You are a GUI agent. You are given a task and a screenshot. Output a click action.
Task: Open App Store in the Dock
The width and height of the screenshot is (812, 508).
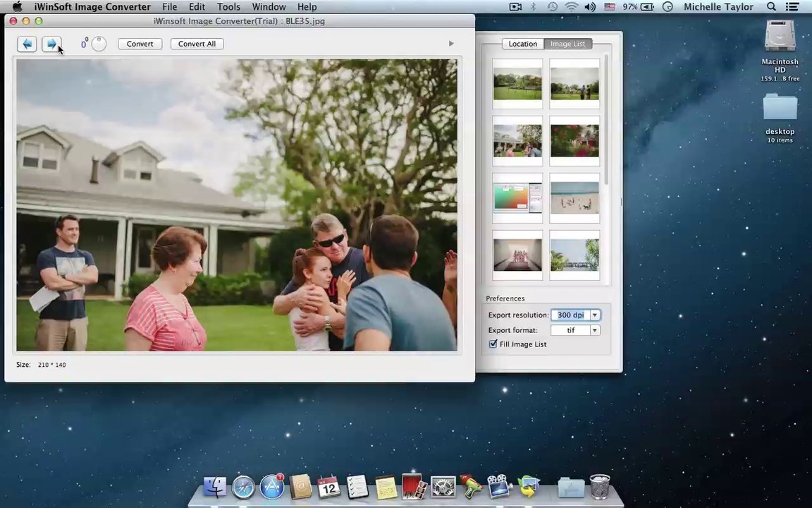coord(272,487)
